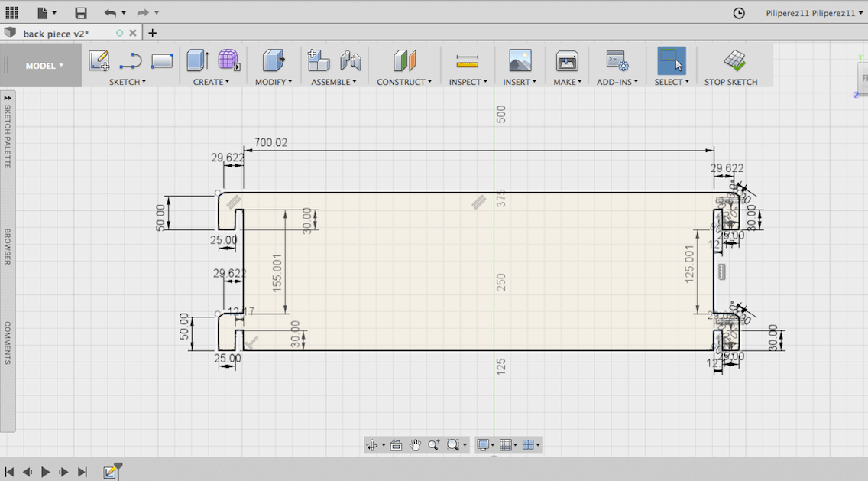The width and height of the screenshot is (868, 481).
Task: Expand the INSPECT menu
Action: tap(468, 82)
